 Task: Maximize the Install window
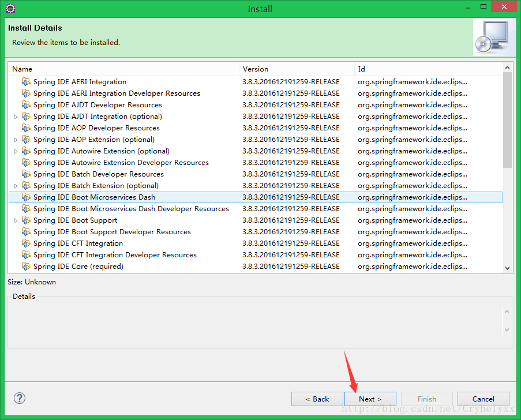tap(483, 7)
